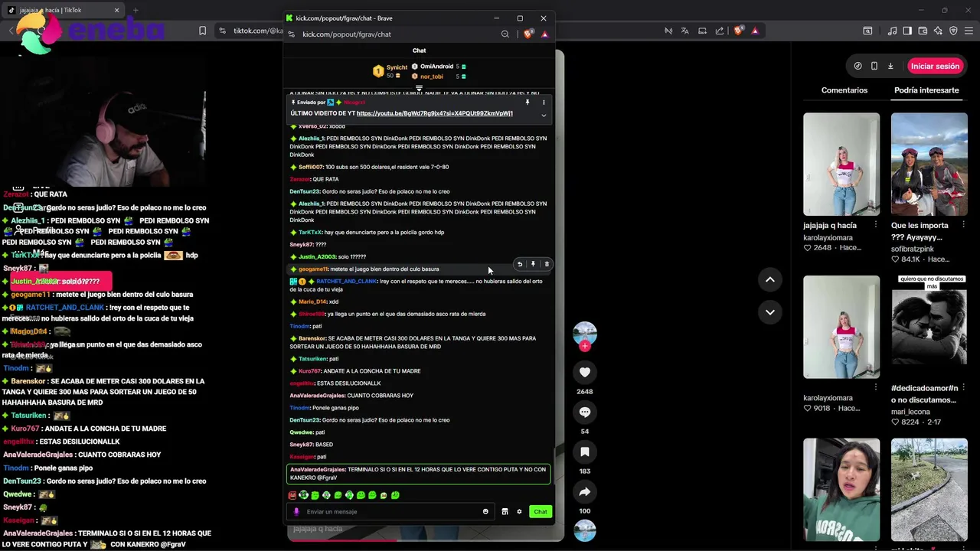This screenshot has width=980, height=551.
Task: Save the TikTok video with the bookmark icon
Action: point(585,452)
